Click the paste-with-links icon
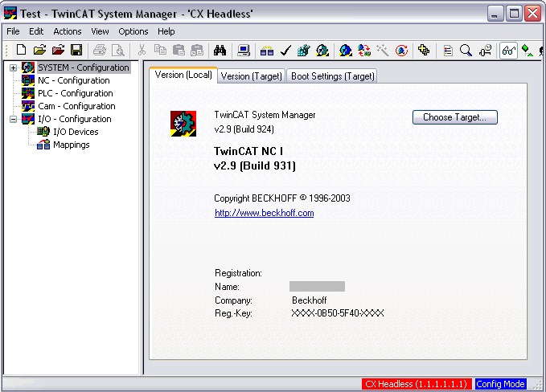Image resolution: width=546 pixels, height=392 pixels. point(197,51)
